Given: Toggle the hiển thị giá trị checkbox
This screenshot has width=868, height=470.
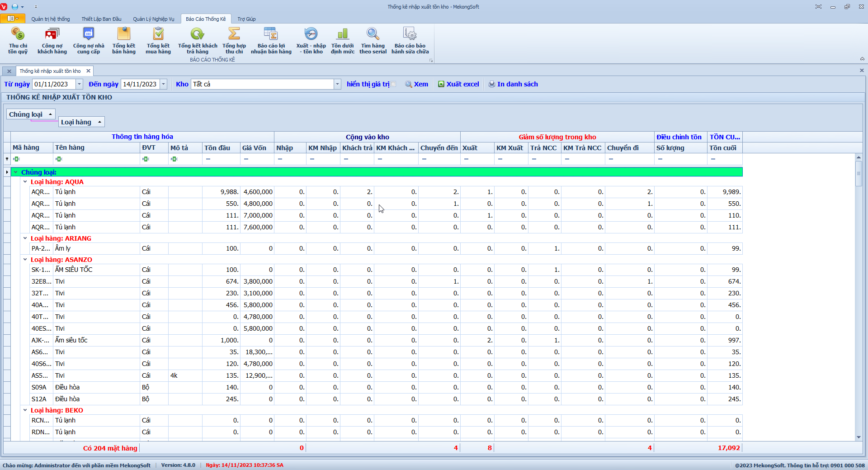Looking at the screenshot, I should (393, 84).
